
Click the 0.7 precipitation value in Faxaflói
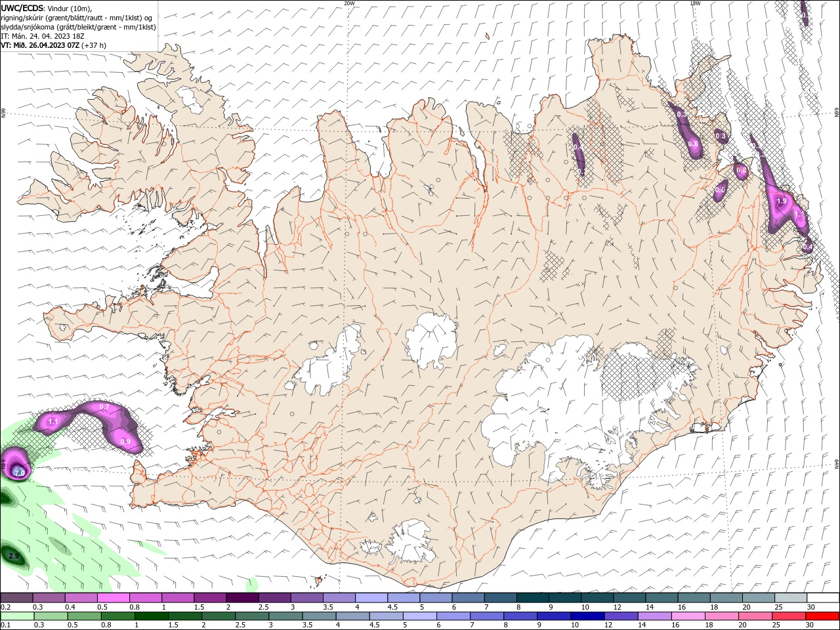click(104, 408)
